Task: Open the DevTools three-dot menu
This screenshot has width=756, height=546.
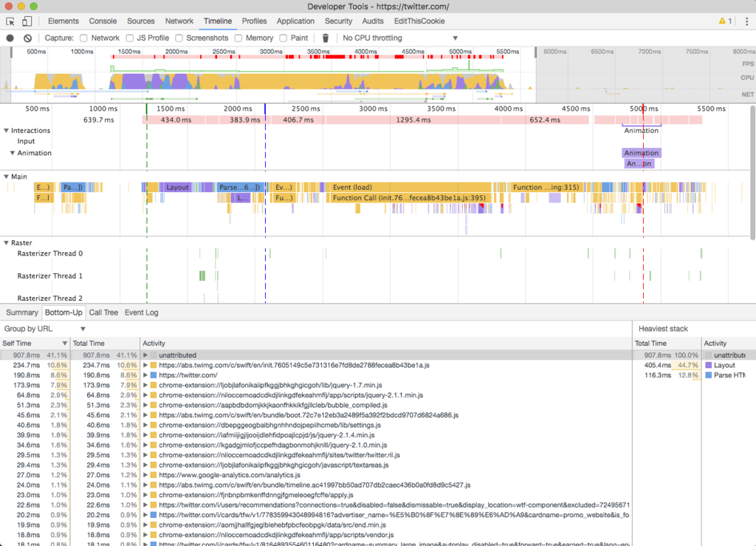Action: [747, 21]
